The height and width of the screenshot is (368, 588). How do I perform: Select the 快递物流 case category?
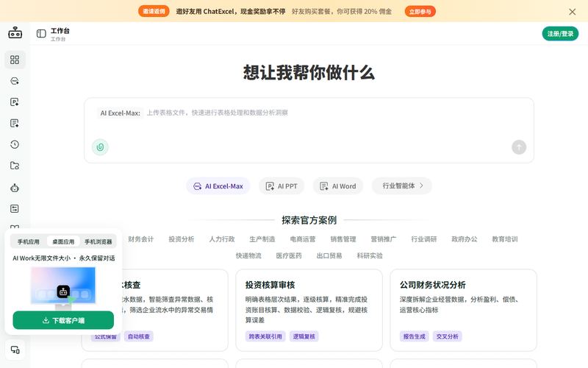248,255
